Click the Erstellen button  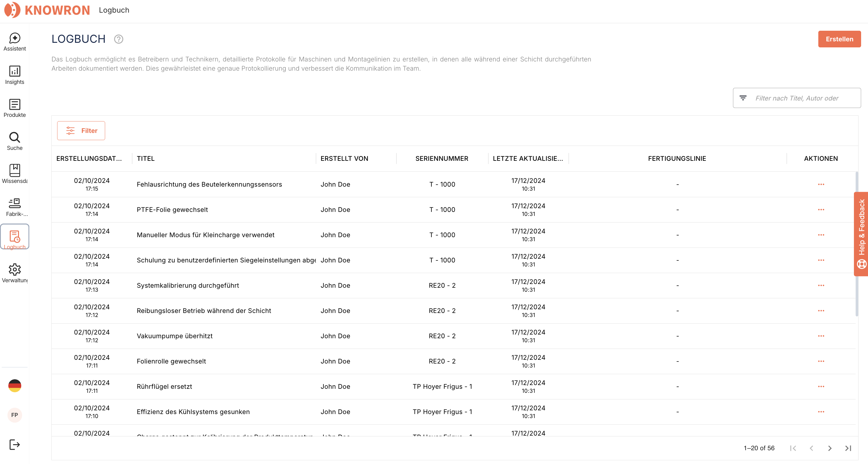click(839, 39)
